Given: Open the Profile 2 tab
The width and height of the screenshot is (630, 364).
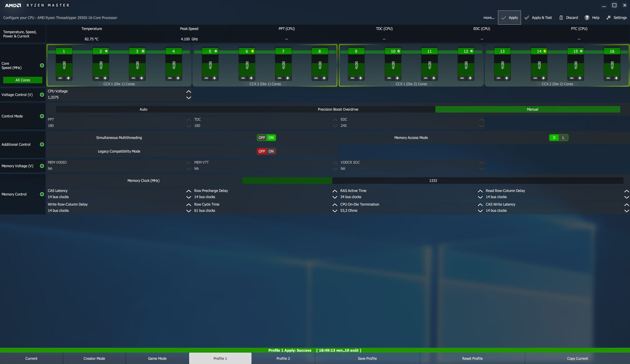Looking at the screenshot, I should coord(283,358).
